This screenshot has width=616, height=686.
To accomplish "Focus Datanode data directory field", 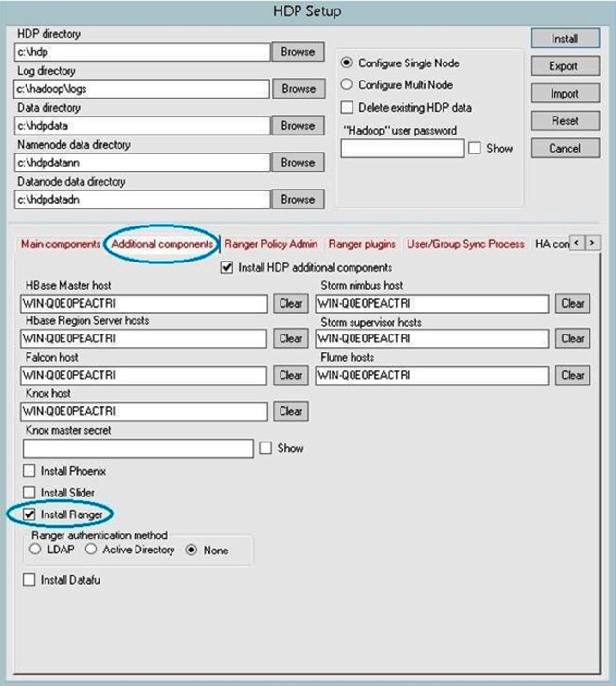I will click(x=142, y=200).
